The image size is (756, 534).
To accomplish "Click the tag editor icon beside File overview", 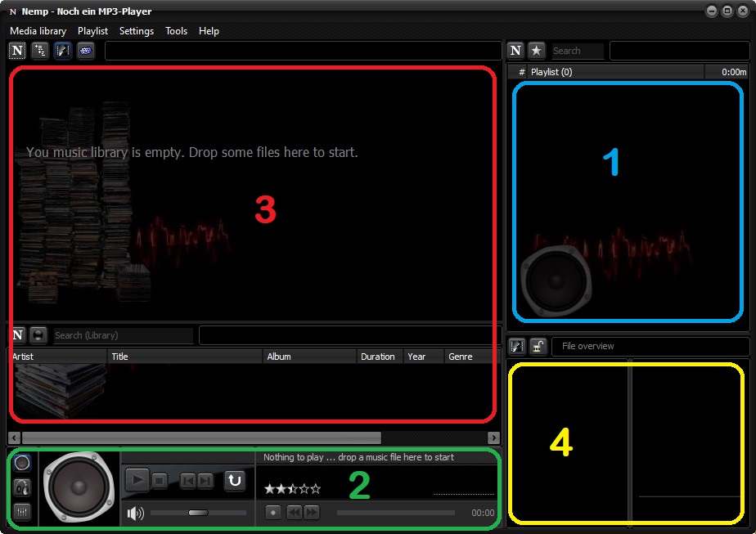I will (516, 346).
